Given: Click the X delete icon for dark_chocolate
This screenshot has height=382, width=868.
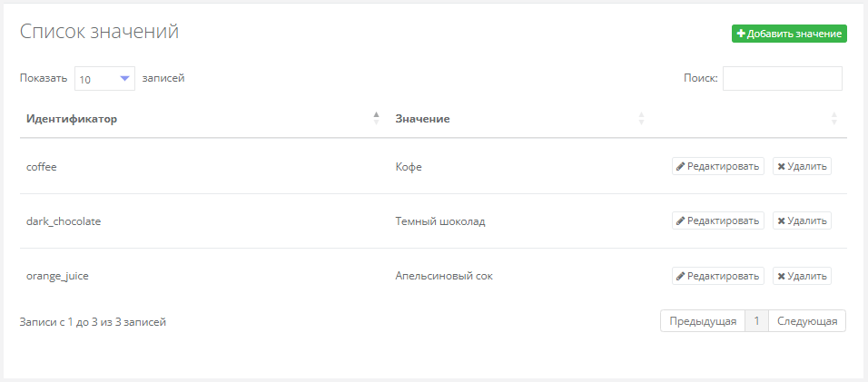Looking at the screenshot, I should 781,220.
